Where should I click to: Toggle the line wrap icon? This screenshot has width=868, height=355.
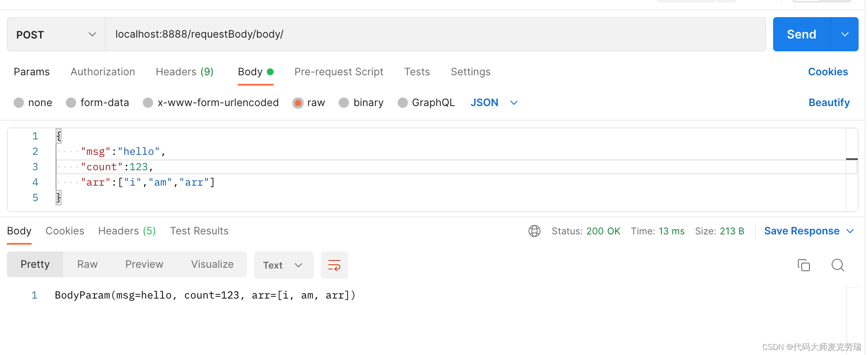[x=334, y=265]
